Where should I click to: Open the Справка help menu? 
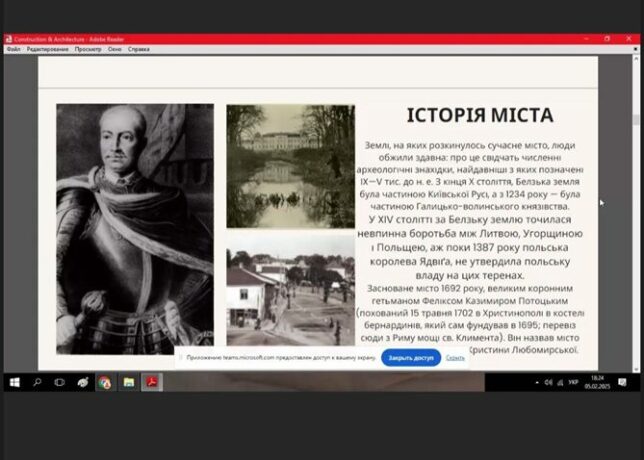(x=139, y=48)
